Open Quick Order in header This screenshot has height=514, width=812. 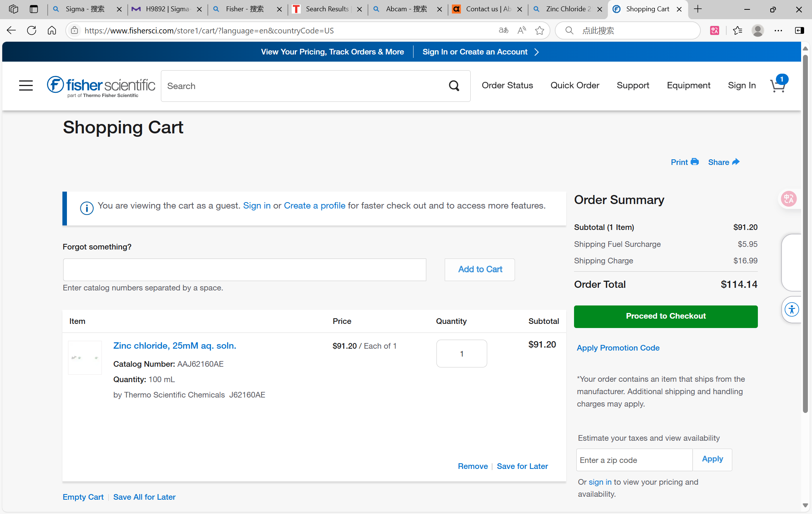coord(575,85)
